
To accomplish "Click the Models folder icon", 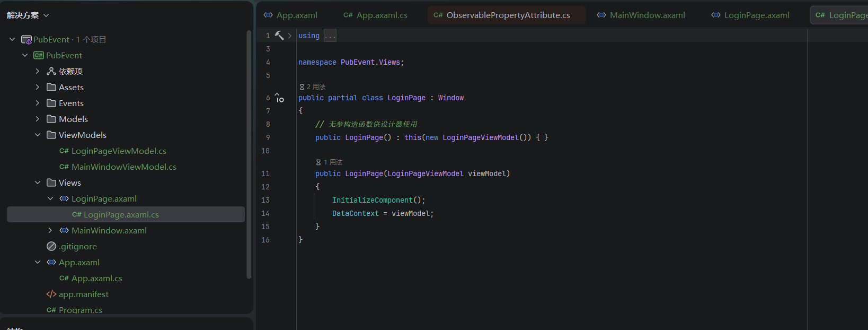I will click(x=51, y=119).
